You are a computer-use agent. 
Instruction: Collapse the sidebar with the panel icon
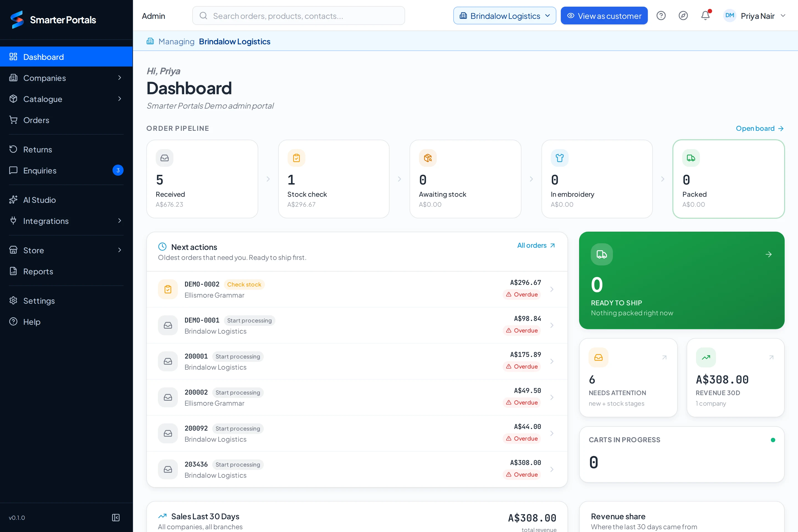click(116, 517)
